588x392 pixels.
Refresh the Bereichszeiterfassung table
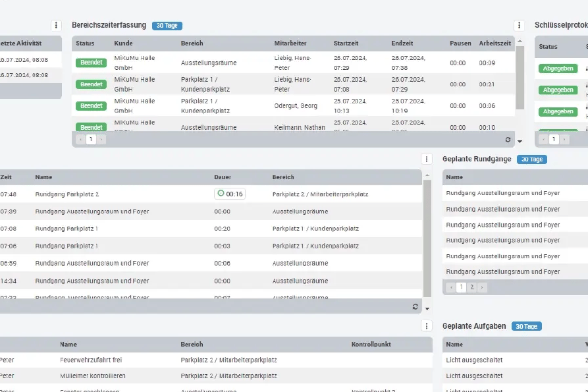pyautogui.click(x=508, y=140)
